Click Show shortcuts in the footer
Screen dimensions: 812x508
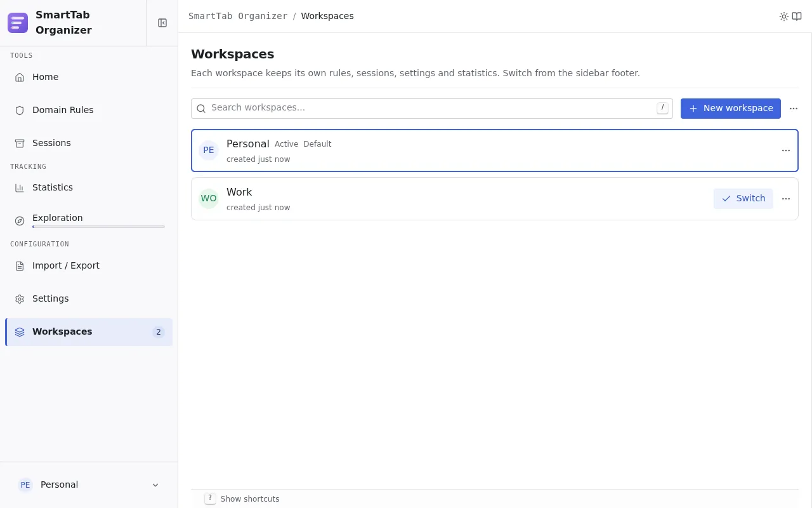[250, 499]
